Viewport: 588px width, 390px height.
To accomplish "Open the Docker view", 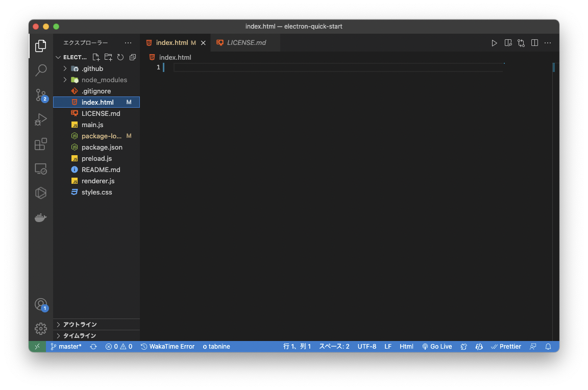I will pyautogui.click(x=40, y=218).
